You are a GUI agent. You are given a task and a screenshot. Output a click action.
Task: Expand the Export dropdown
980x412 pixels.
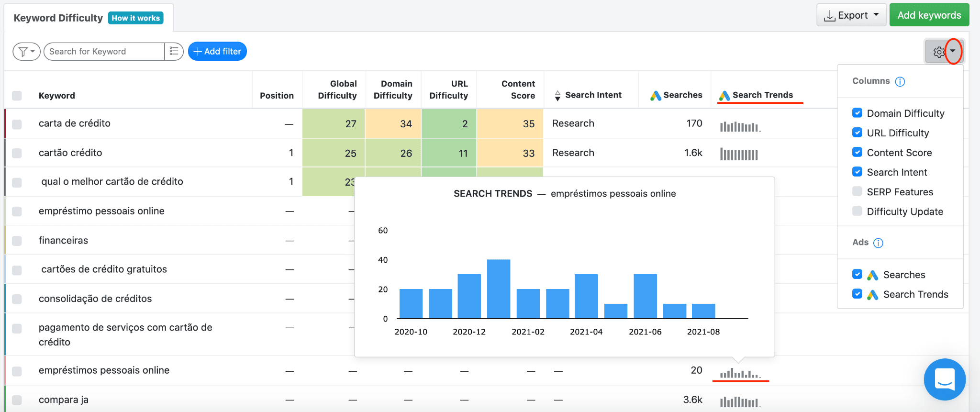[x=851, y=15]
